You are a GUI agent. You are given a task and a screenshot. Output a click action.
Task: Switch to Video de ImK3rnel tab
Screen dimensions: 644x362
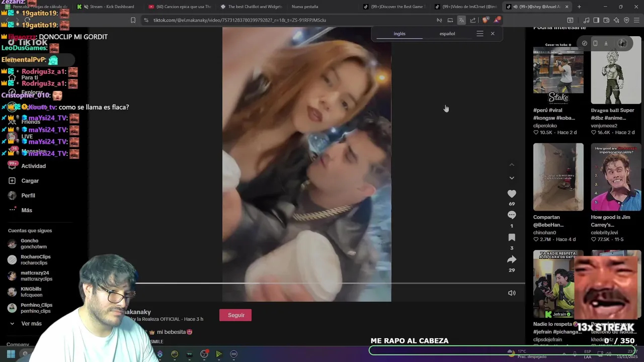click(466, 7)
